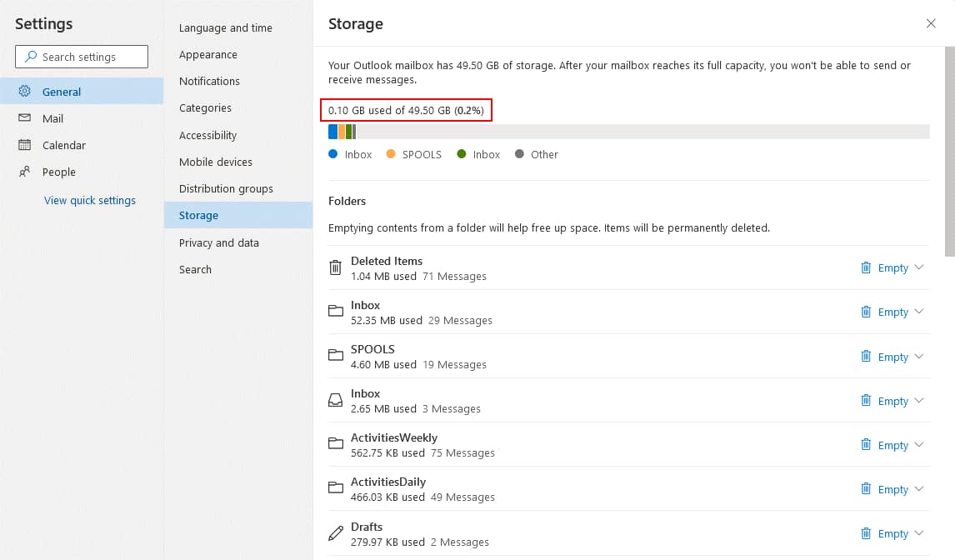Click the Drafts pencil icon
This screenshot has width=955, height=560.
click(x=335, y=533)
